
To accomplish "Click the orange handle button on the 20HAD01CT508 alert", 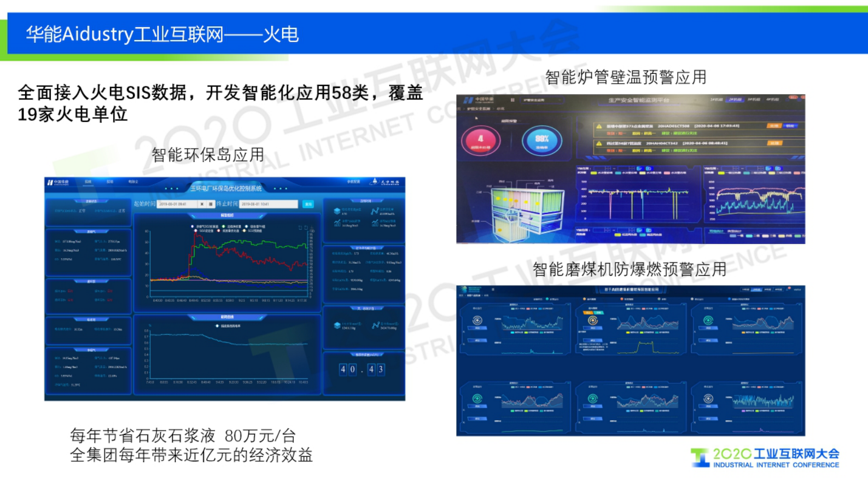I will click(x=774, y=126).
